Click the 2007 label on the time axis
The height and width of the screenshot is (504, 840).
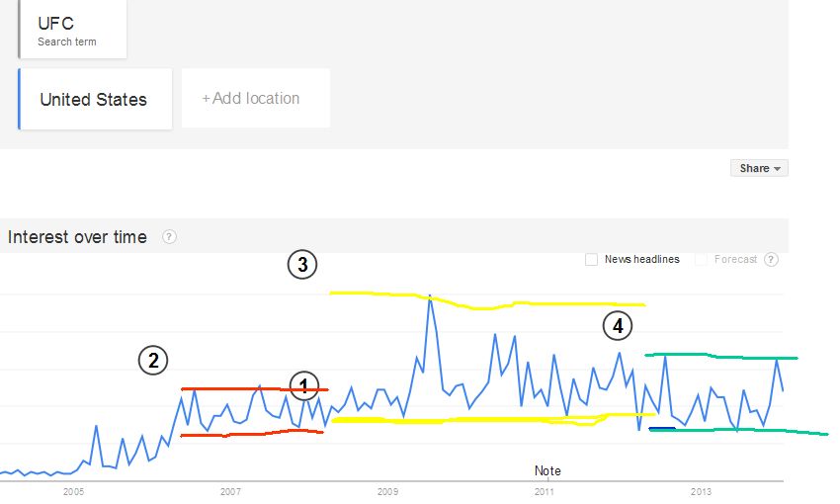pos(230,490)
